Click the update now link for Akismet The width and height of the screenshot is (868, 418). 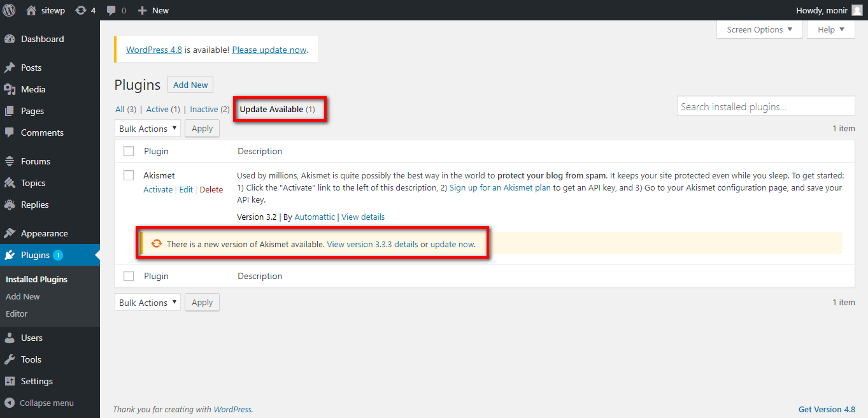coord(452,244)
